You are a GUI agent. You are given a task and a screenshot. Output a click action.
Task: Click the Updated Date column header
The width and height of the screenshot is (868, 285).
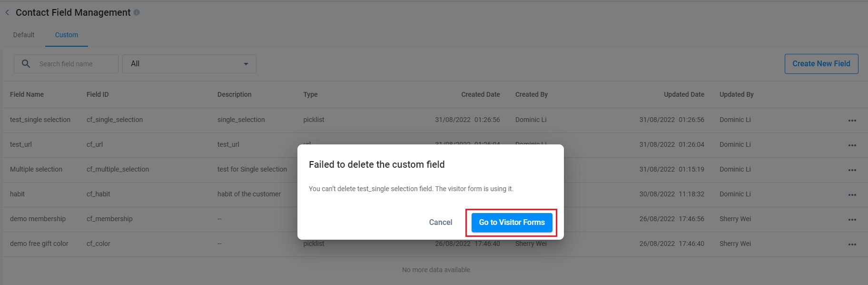(x=684, y=94)
